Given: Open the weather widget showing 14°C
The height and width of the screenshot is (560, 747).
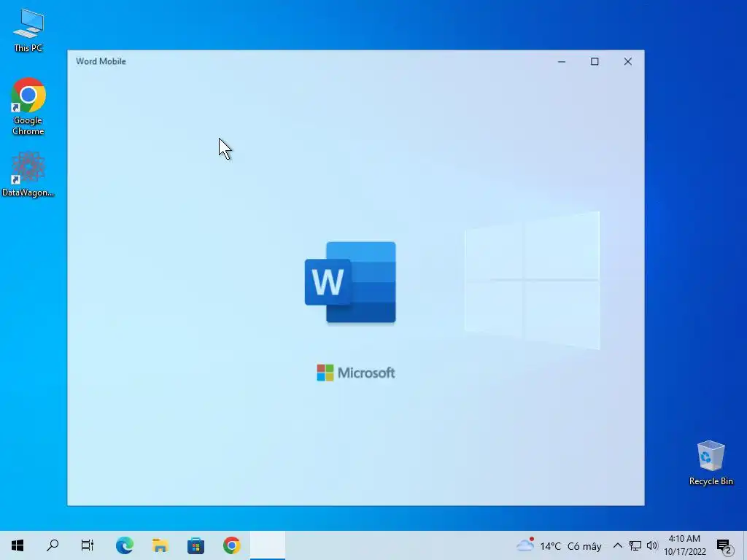Looking at the screenshot, I should tap(559, 545).
